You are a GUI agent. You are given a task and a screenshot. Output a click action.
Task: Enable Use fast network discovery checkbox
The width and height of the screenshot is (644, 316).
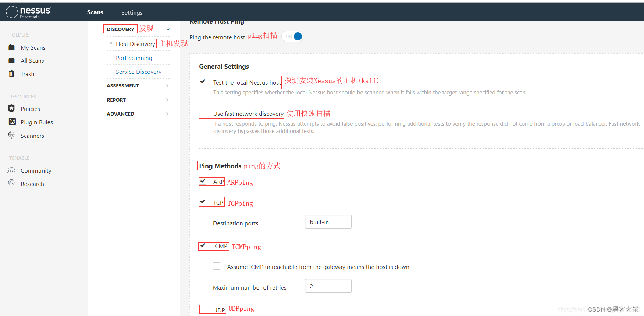coord(203,114)
